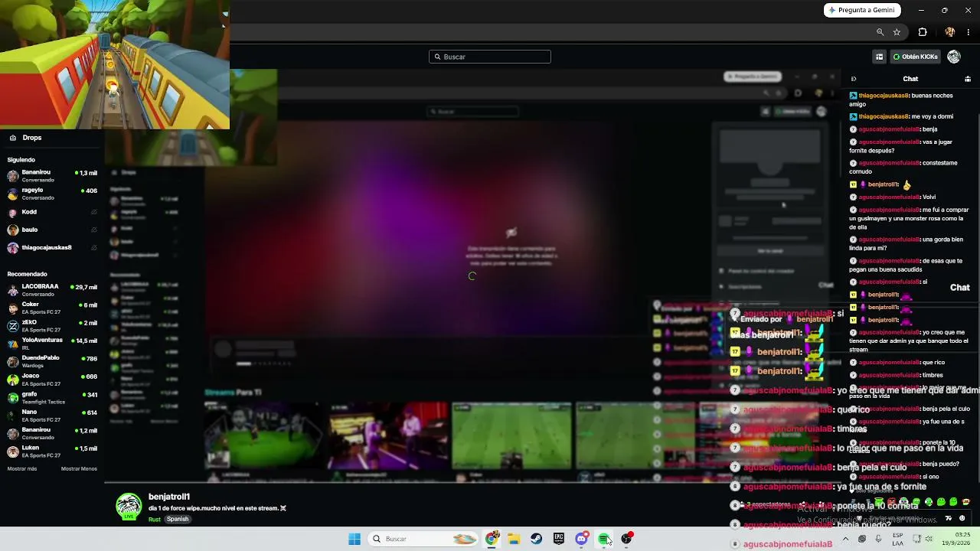
Task: Open rageylo channel in following list
Action: point(52,194)
